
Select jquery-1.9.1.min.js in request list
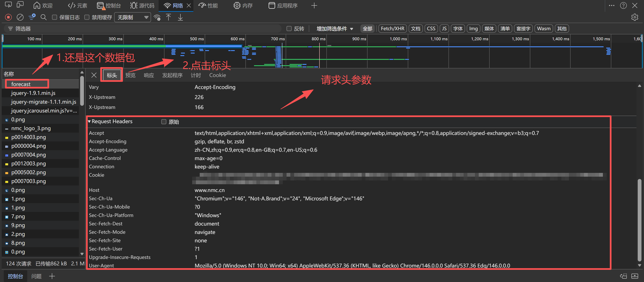[33, 93]
